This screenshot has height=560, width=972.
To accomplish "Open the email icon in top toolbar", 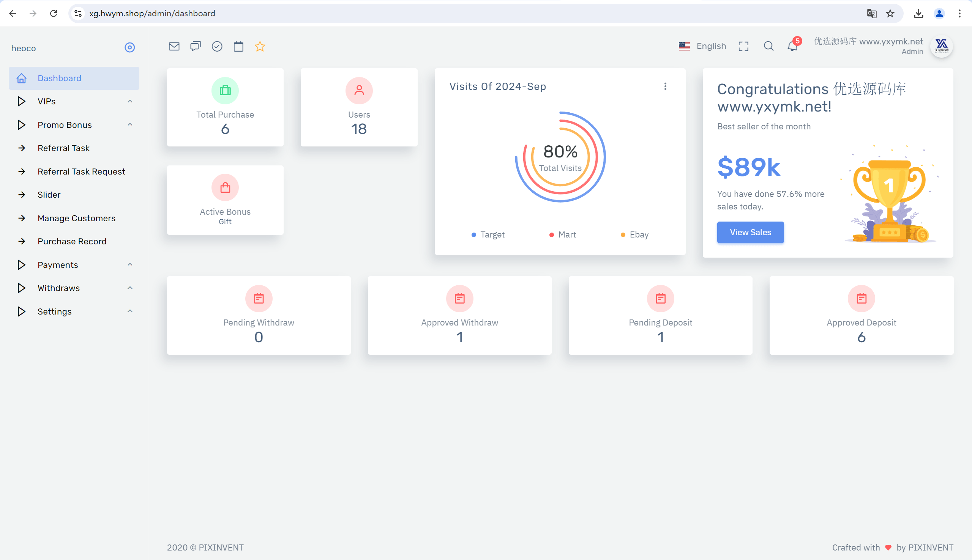I will (x=174, y=47).
